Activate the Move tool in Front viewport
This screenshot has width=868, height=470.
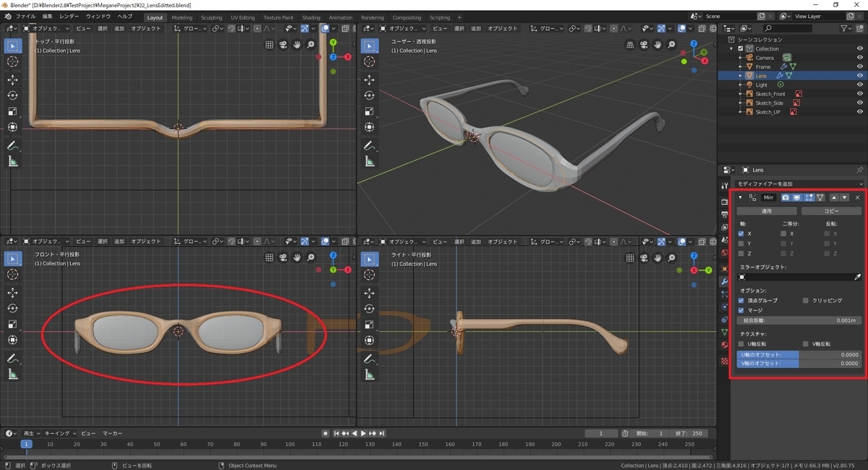coord(13,292)
